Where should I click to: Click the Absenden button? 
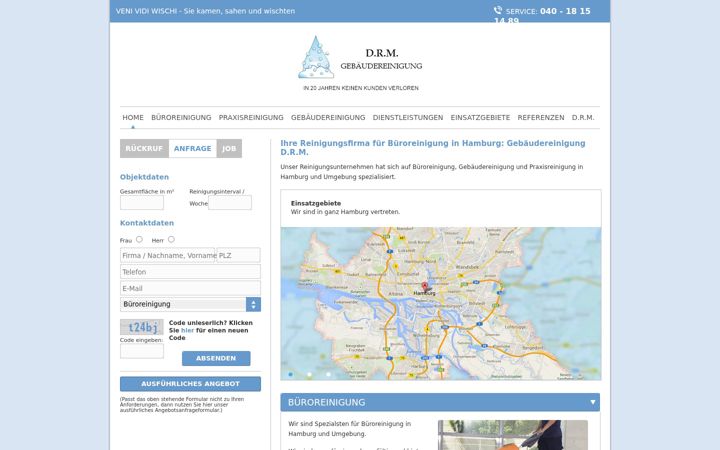216,358
